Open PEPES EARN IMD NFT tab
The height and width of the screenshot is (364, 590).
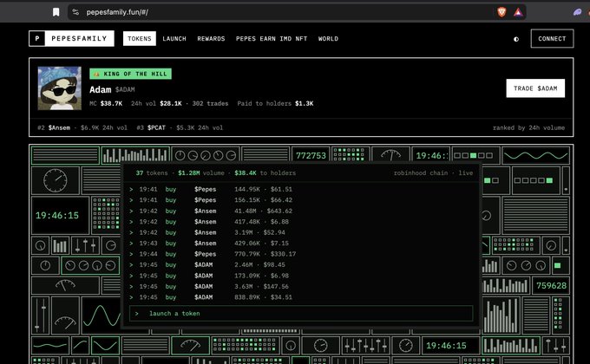[x=272, y=39]
